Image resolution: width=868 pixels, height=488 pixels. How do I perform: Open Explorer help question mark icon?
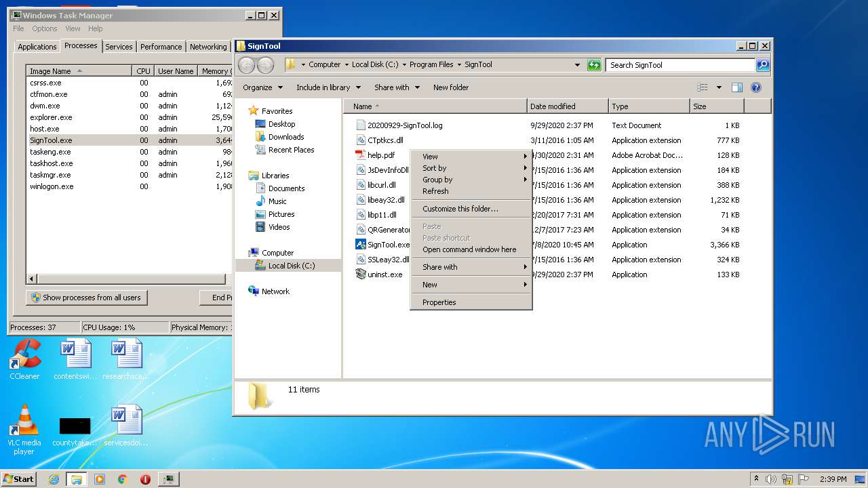tap(756, 87)
